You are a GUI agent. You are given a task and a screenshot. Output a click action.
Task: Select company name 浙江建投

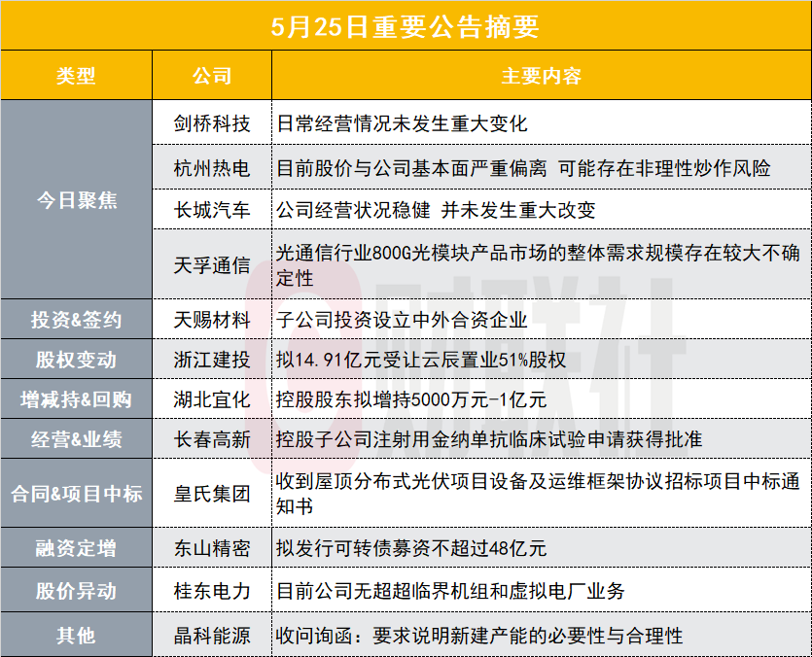[x=212, y=360]
